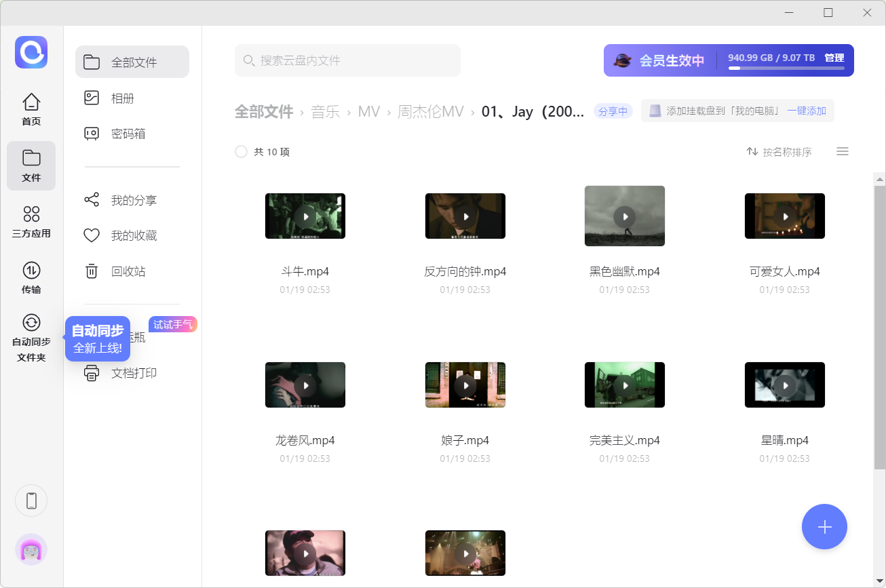Open the bottom concert stage video thumbnail
This screenshot has height=588, width=886.
(465, 553)
